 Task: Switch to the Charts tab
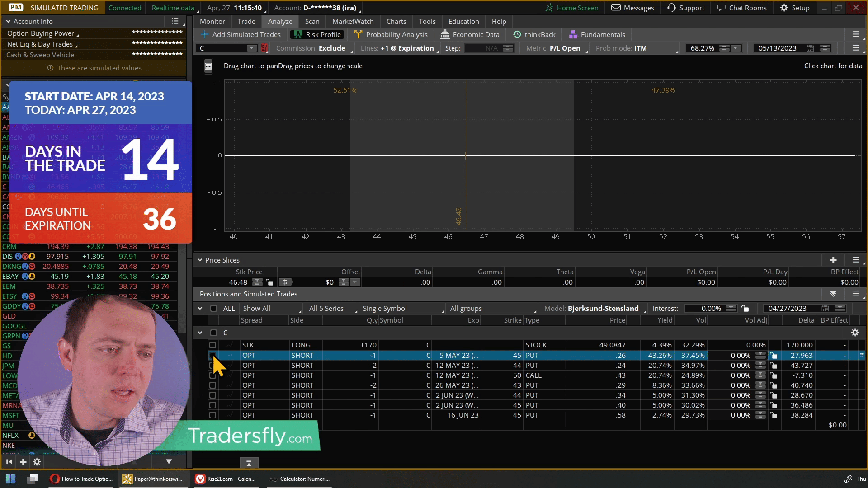click(396, 21)
